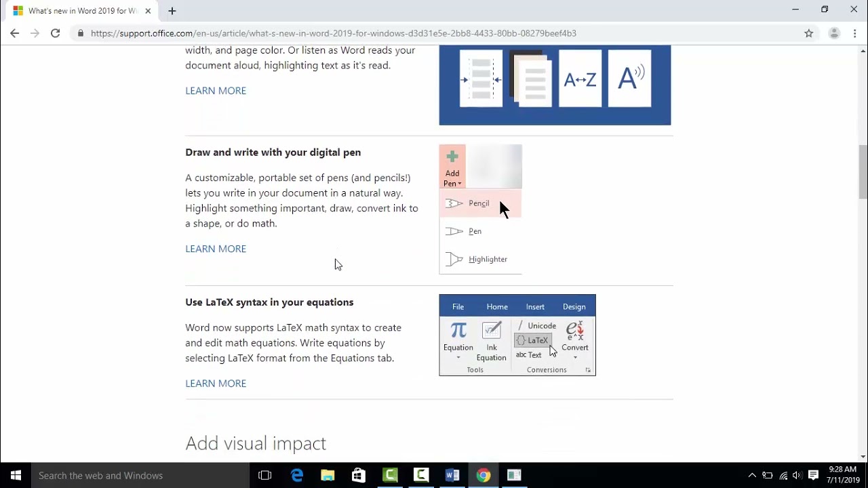Viewport: 868px width, 488px height.
Task: Open the Wi-Fi network tray icon
Action: click(783, 475)
